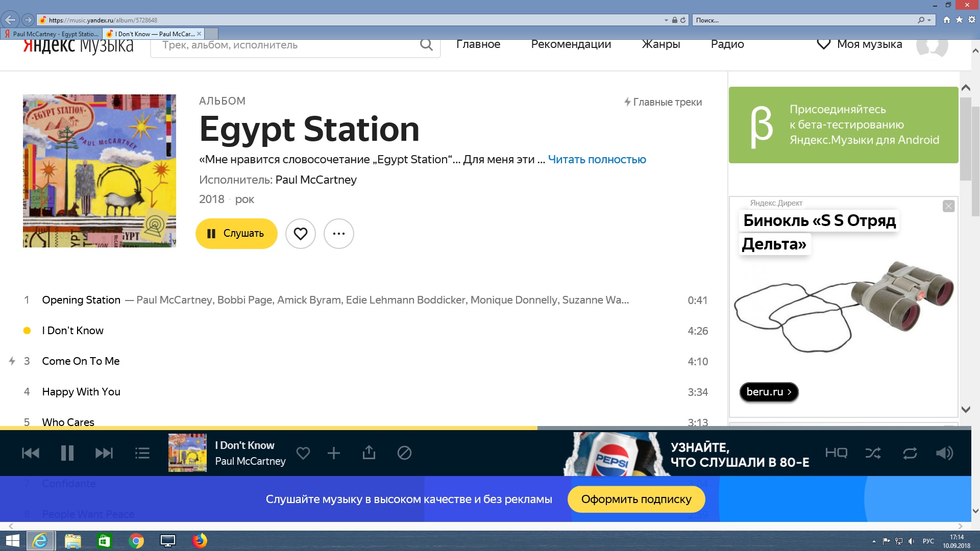Expand the browser address bar dropdown
Viewport: 980px width, 551px height.
(666, 20)
